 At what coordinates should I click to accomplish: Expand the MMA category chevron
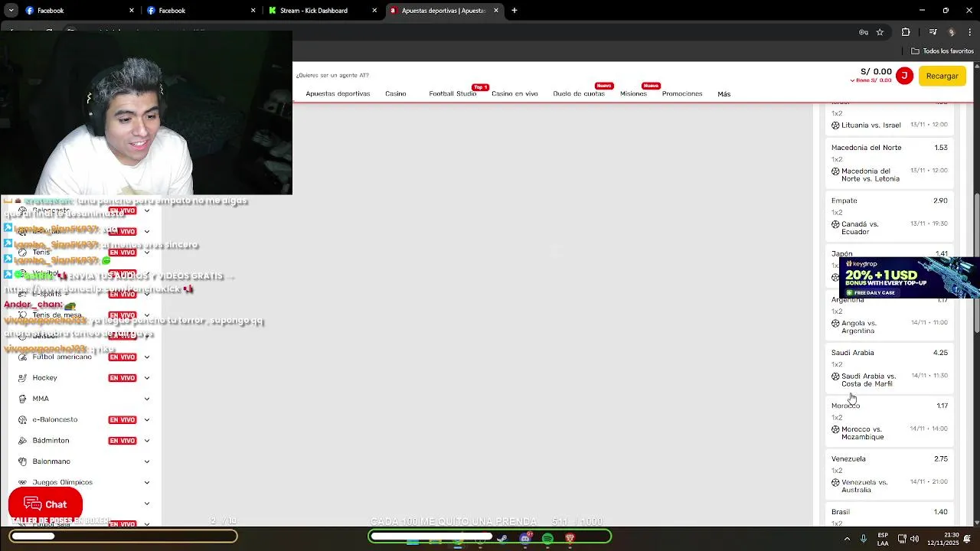(x=147, y=399)
